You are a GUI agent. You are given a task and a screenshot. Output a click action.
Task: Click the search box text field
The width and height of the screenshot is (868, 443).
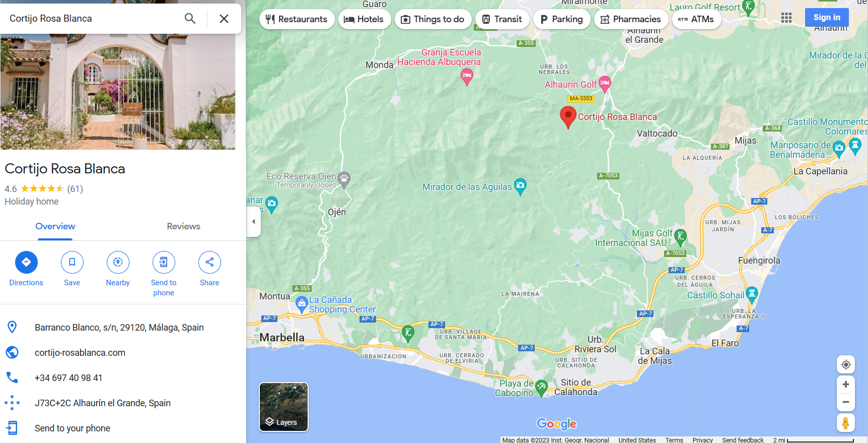pos(93,19)
